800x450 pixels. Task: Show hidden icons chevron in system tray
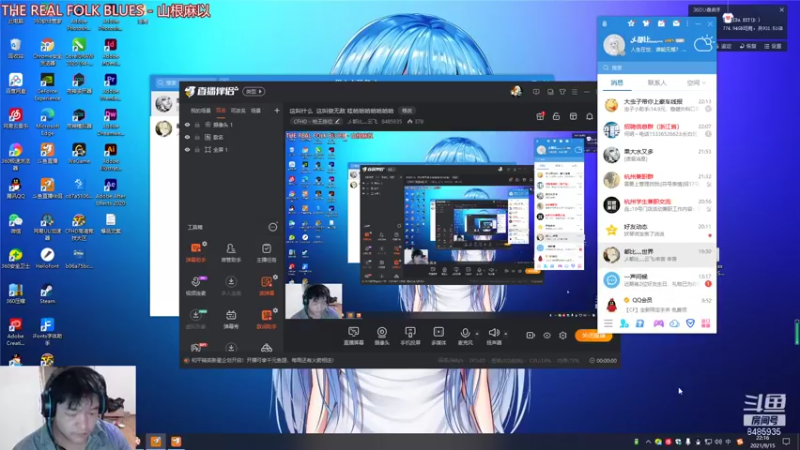[648, 441]
